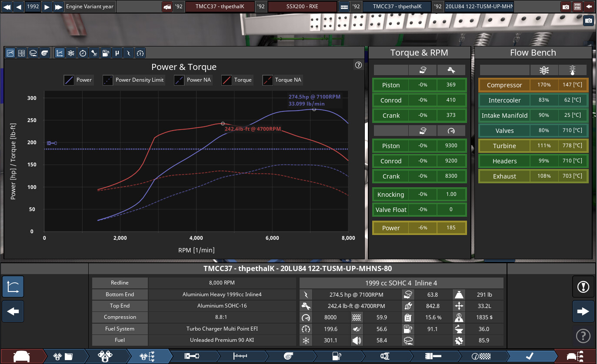Click the stopwatch graph icon in toolbar
The image size is (597, 364).
(x=83, y=53)
